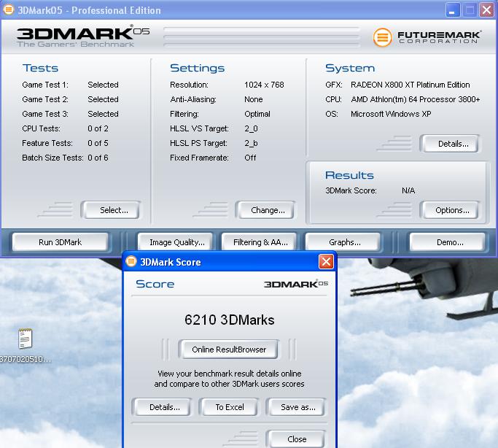Click the 'Score' heading in dialog
Screen dimensions: 498x448
pyautogui.click(x=155, y=284)
